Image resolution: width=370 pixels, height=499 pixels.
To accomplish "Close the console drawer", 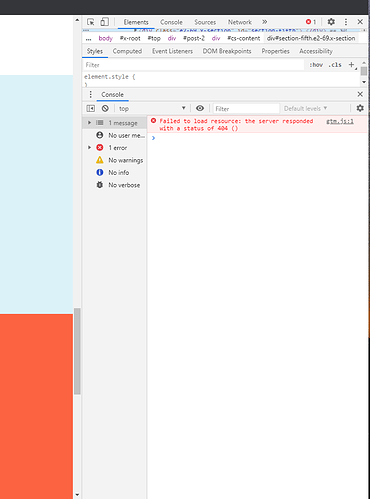I will pos(360,94).
